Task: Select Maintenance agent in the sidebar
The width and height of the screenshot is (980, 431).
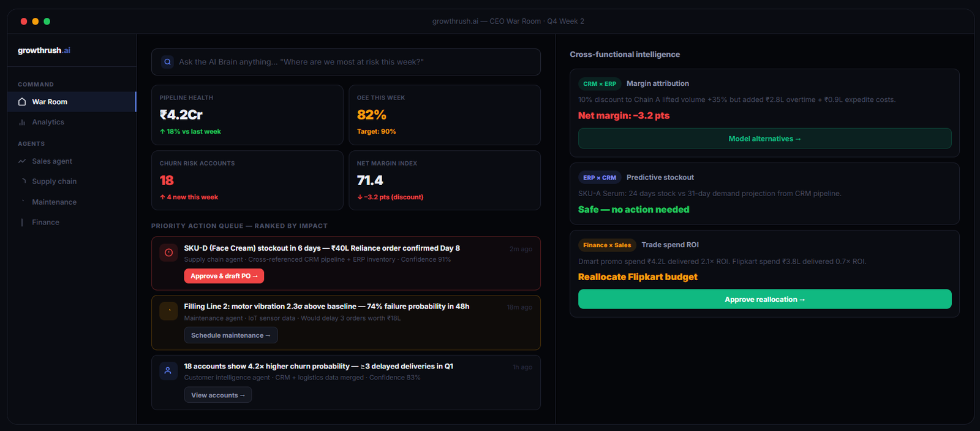Action: click(72, 202)
